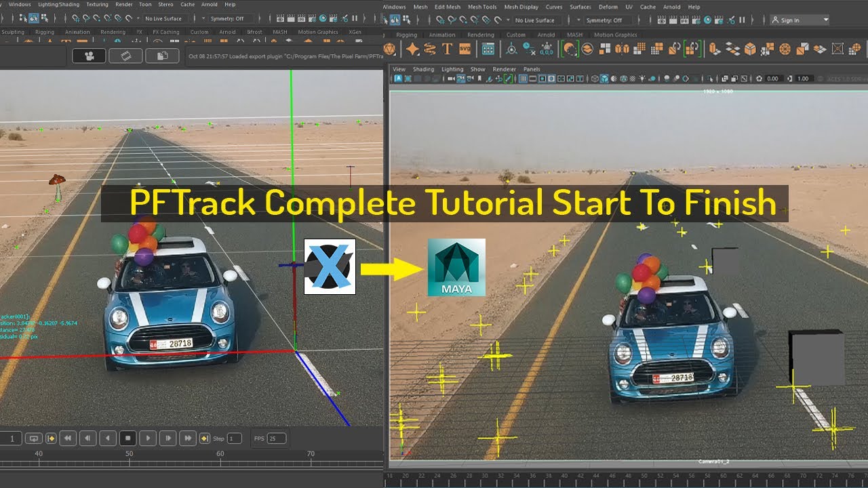Screen dimensions: 868x488
Task: Click the current frame number field
Action: click(x=10, y=439)
